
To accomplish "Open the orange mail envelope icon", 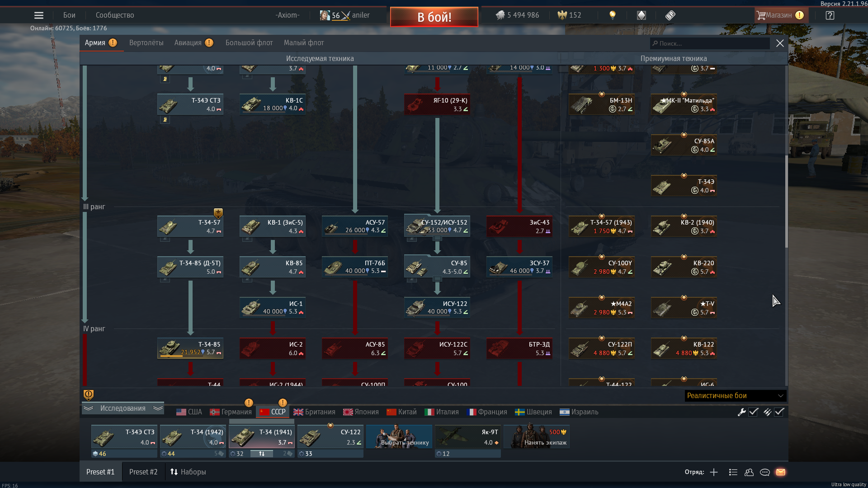I will tap(781, 472).
